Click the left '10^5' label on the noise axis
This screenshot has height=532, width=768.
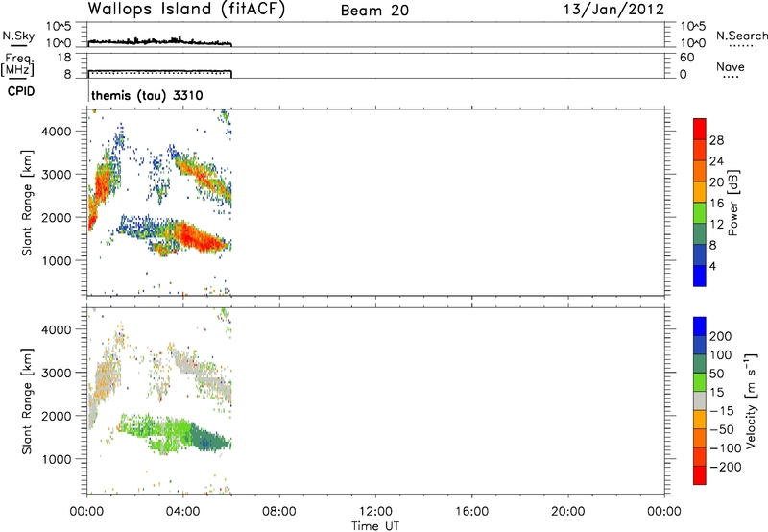[x=59, y=26]
